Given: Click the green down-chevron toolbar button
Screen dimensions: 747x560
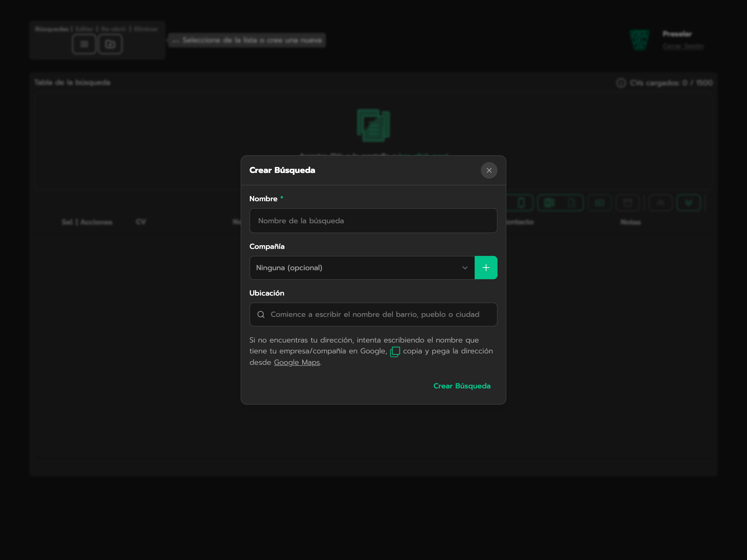Looking at the screenshot, I should point(688,202).
